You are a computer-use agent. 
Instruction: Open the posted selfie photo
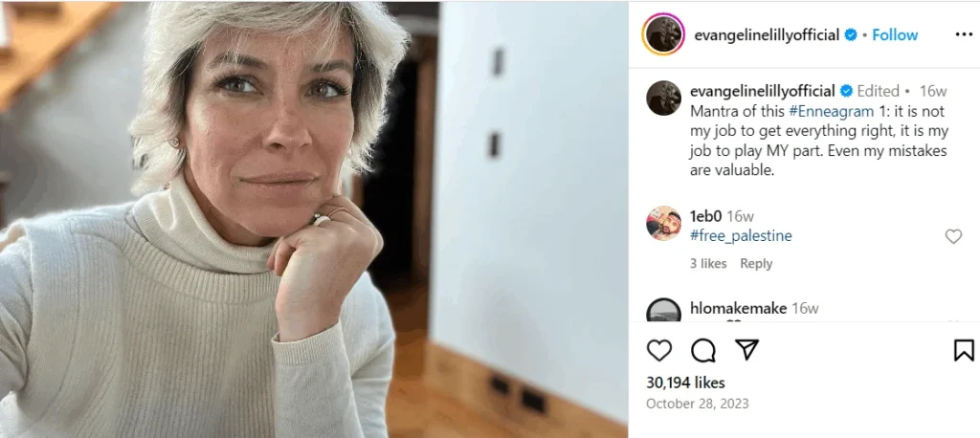314,219
